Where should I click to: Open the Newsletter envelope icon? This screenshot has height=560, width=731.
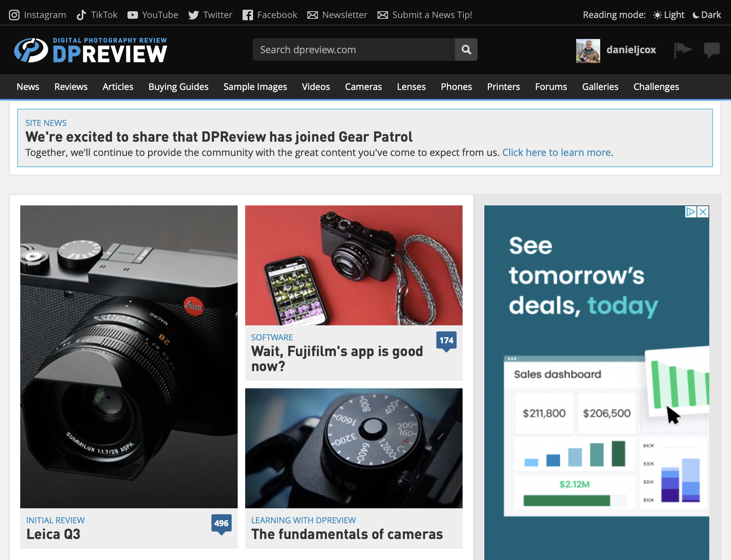pos(313,15)
